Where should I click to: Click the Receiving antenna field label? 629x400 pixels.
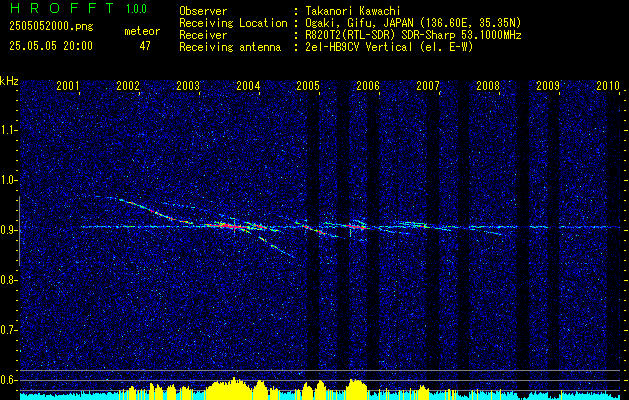(x=230, y=47)
